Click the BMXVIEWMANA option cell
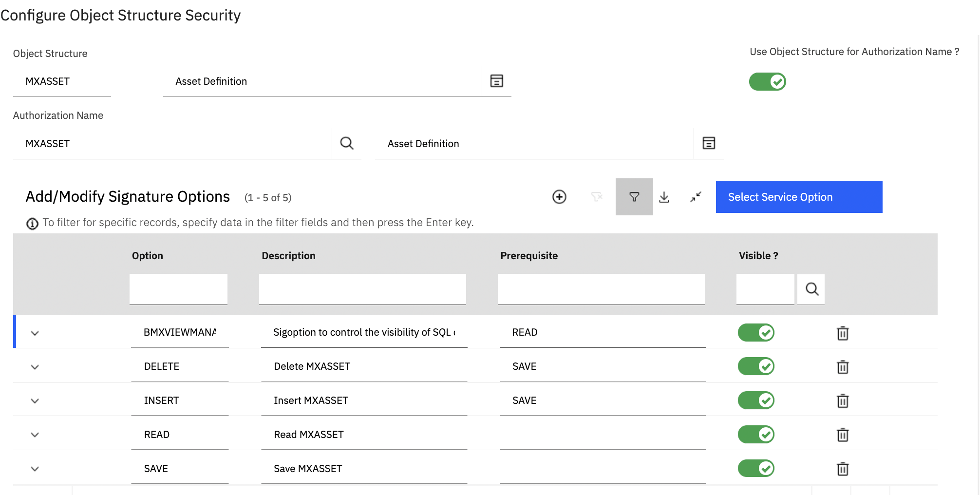 180,332
